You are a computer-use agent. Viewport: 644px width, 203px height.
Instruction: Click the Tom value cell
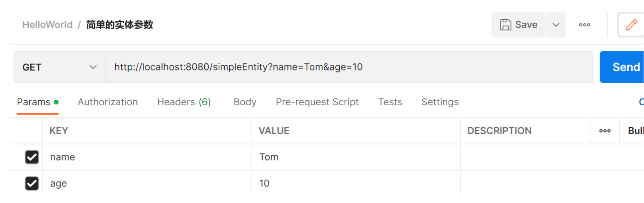click(356, 157)
